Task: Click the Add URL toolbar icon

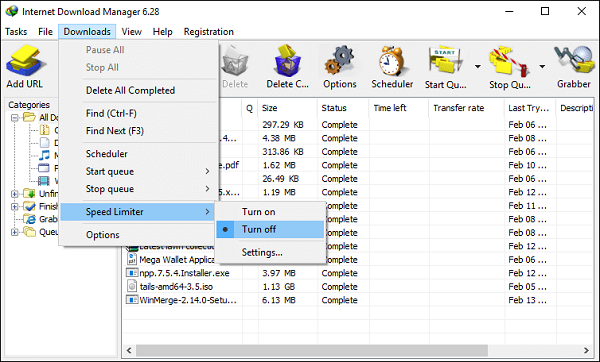Action: click(25, 61)
